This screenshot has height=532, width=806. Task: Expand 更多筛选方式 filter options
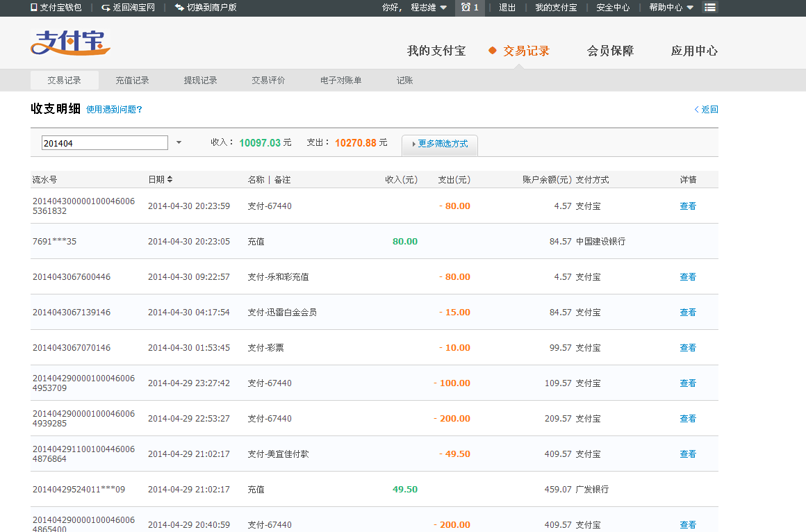440,144
